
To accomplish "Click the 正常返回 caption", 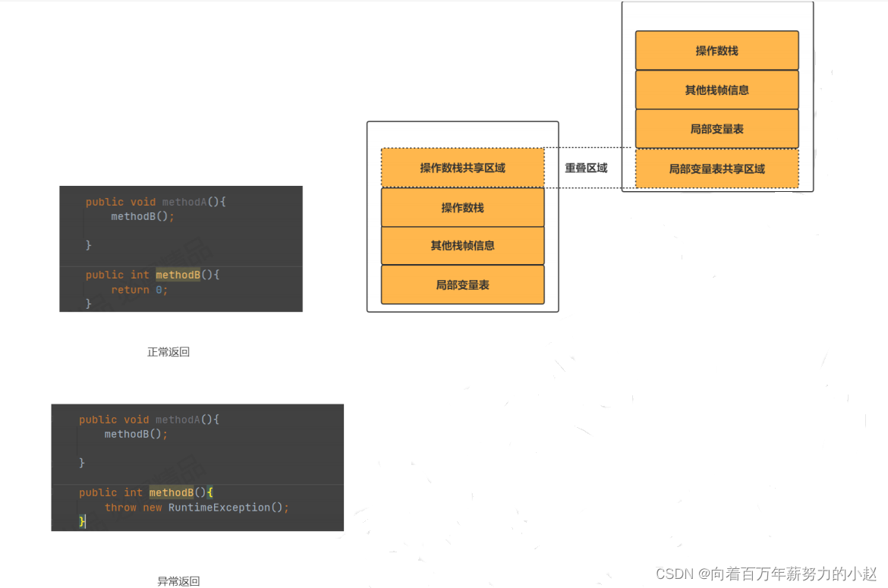I will tap(168, 352).
